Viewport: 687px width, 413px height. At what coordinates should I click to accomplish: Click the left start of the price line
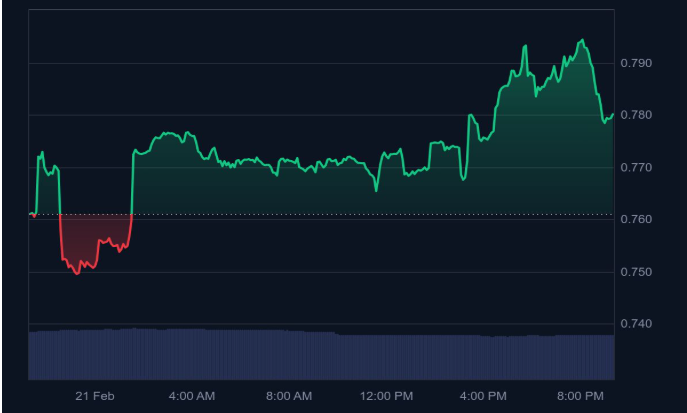pos(30,214)
